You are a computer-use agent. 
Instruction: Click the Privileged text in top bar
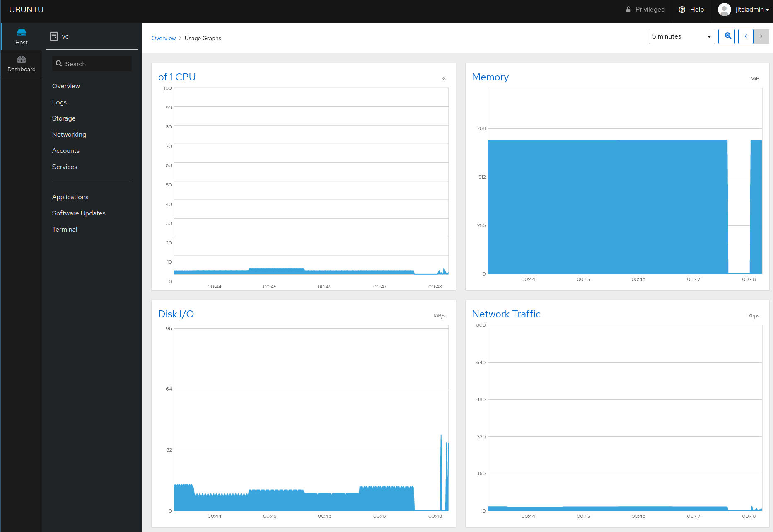650,10
